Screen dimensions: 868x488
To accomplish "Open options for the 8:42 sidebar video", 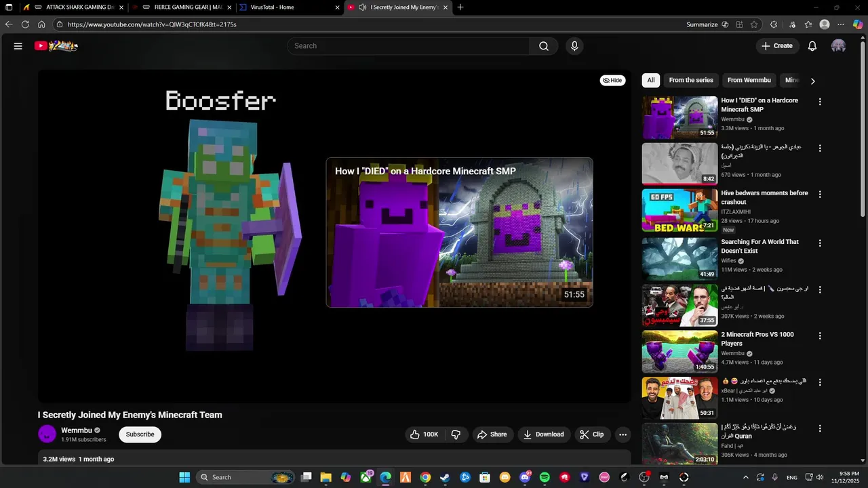I will click(x=820, y=148).
